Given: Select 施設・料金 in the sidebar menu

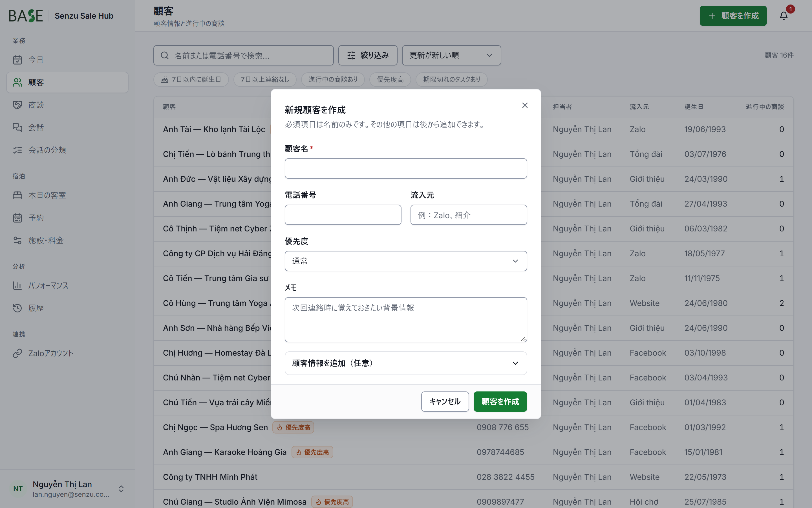Looking at the screenshot, I should pyautogui.click(x=67, y=240).
